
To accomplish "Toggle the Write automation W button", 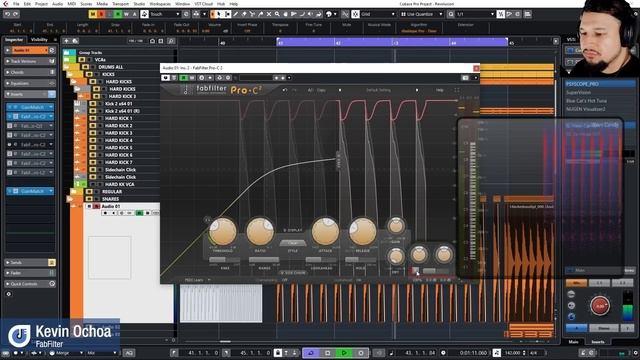I will click(126, 14).
